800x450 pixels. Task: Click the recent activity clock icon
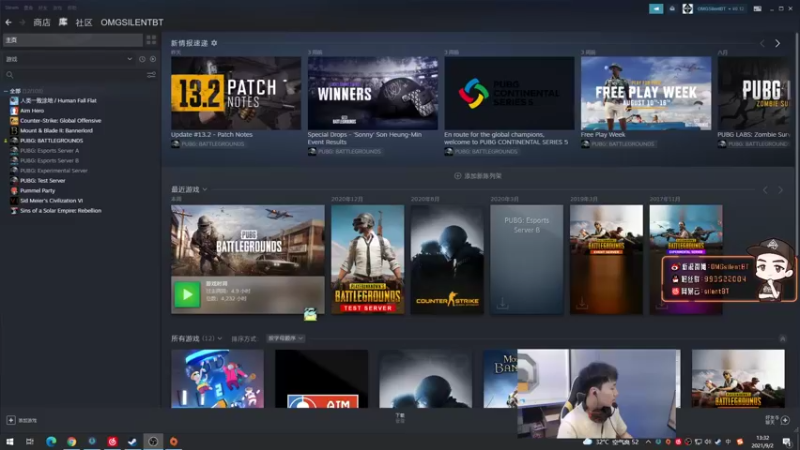[x=142, y=59]
